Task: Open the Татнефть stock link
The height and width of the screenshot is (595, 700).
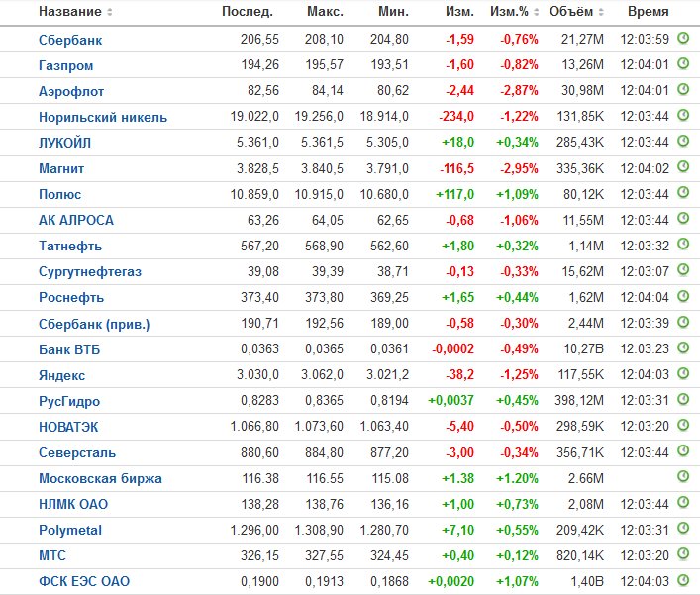Action: [70, 246]
